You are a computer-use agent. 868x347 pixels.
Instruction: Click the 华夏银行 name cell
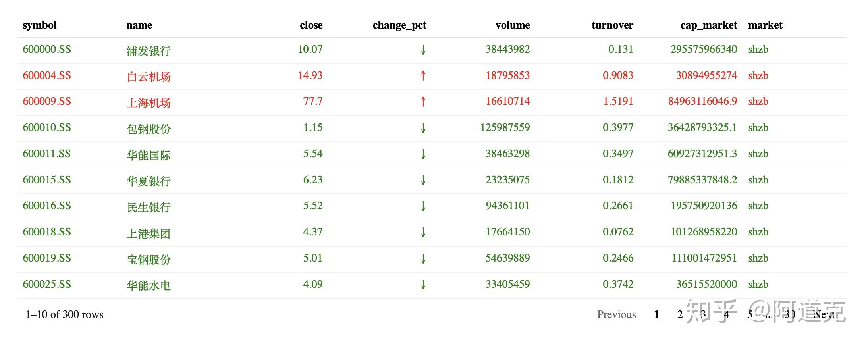coord(149,181)
